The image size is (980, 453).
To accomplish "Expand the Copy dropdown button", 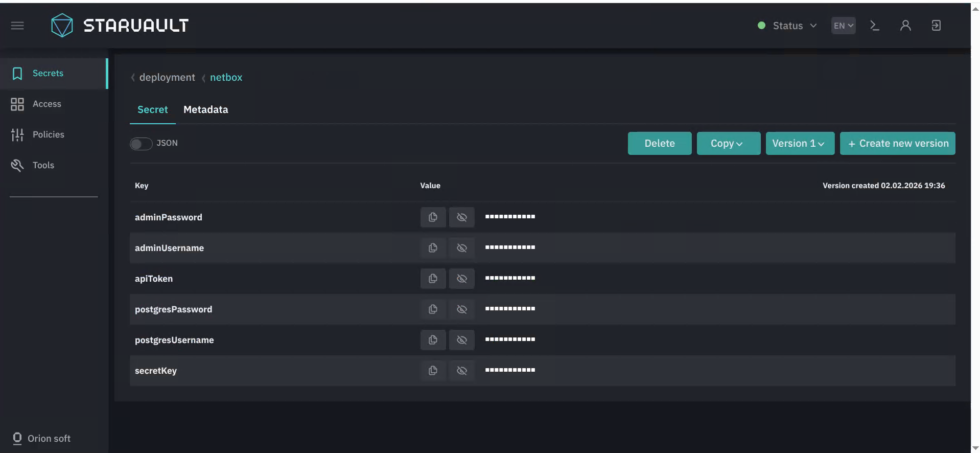I will pyautogui.click(x=728, y=144).
